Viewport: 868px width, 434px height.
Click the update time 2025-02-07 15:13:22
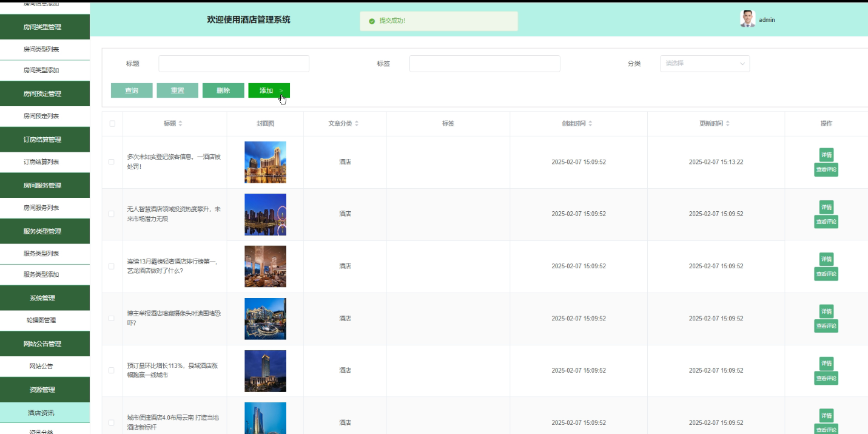point(716,162)
